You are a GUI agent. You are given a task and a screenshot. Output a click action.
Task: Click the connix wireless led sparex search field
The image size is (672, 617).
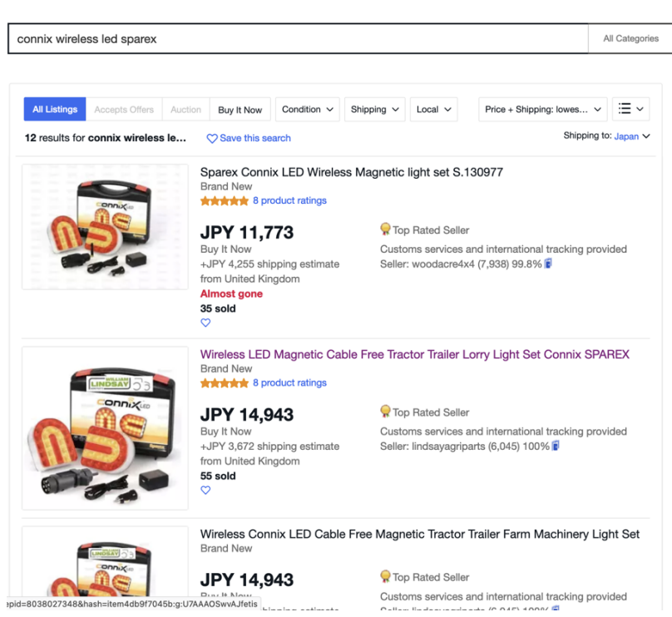pyautogui.click(x=298, y=38)
